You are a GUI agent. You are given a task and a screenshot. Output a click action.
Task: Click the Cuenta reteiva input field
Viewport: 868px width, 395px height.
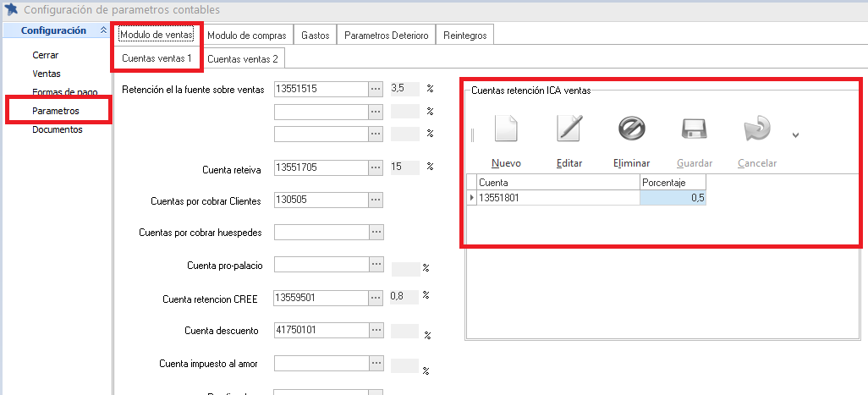pyautogui.click(x=320, y=167)
